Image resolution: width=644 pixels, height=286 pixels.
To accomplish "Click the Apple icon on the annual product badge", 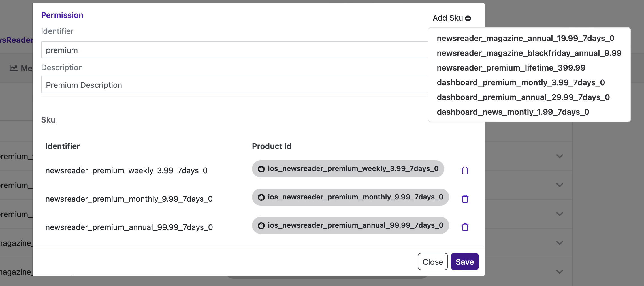I will [x=261, y=226].
